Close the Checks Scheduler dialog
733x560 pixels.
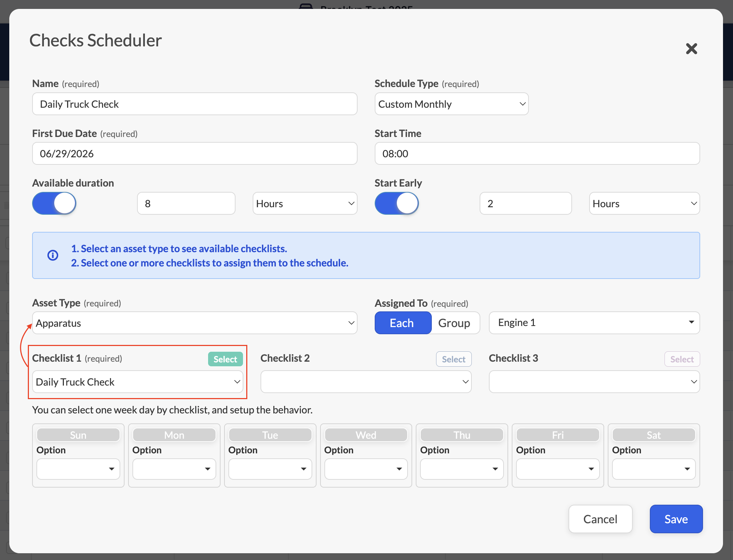click(691, 49)
